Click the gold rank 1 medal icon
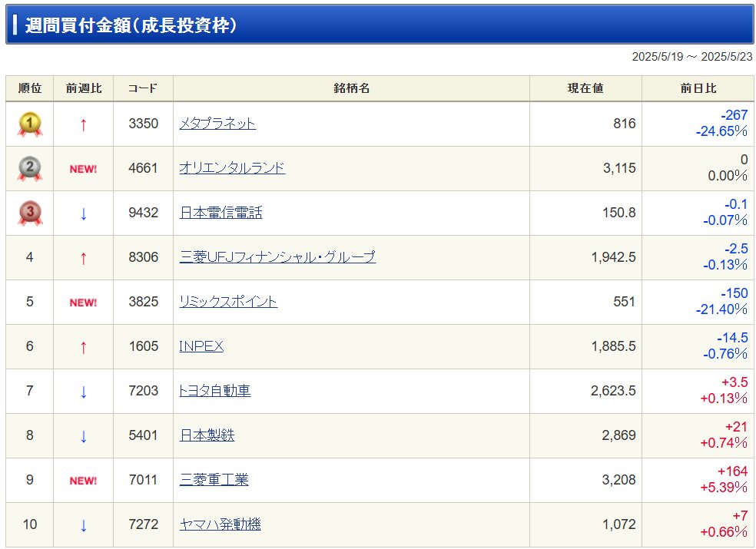This screenshot has width=756, height=549. coord(30,124)
